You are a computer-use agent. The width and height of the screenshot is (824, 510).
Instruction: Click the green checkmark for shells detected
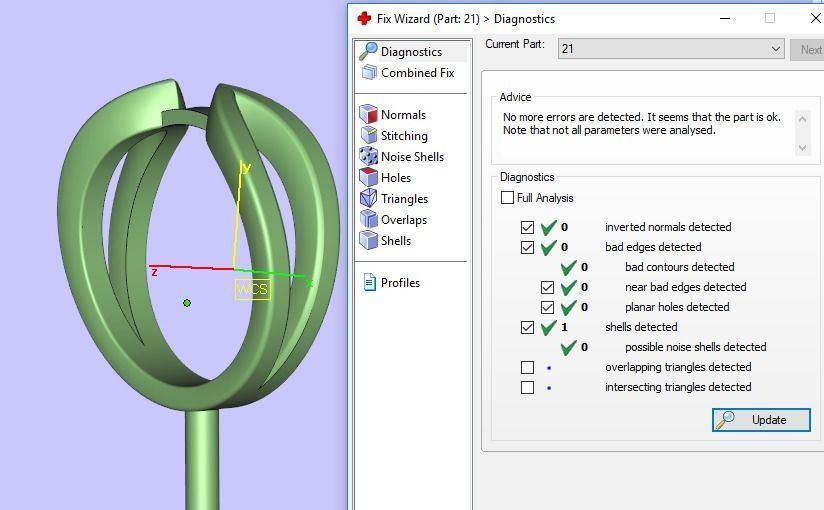point(548,327)
